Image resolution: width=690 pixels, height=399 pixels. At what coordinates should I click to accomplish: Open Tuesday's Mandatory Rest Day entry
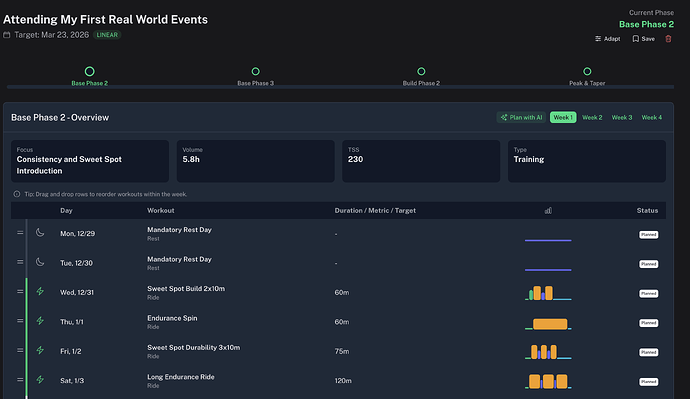tap(179, 259)
